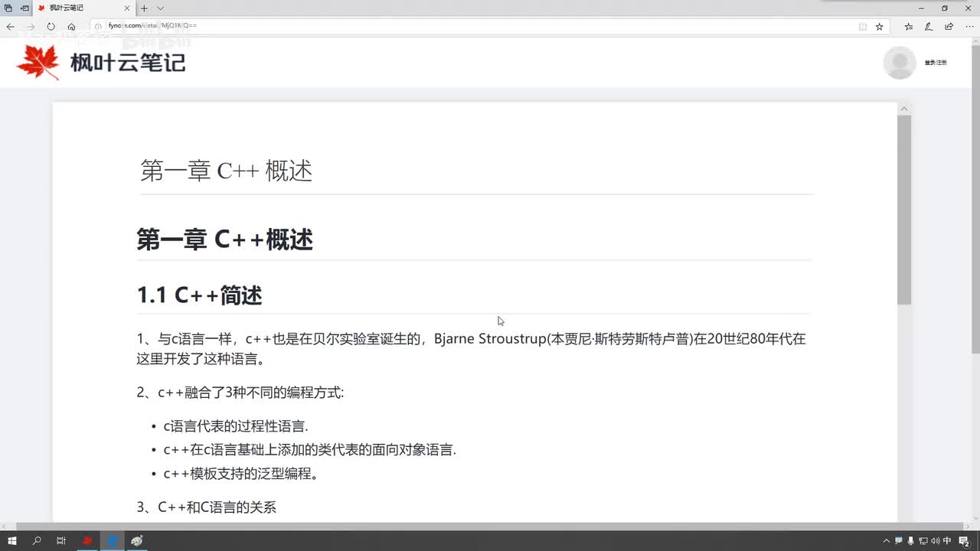
Task: Click bullet c语言代表的过程性语言
Action: point(236,426)
